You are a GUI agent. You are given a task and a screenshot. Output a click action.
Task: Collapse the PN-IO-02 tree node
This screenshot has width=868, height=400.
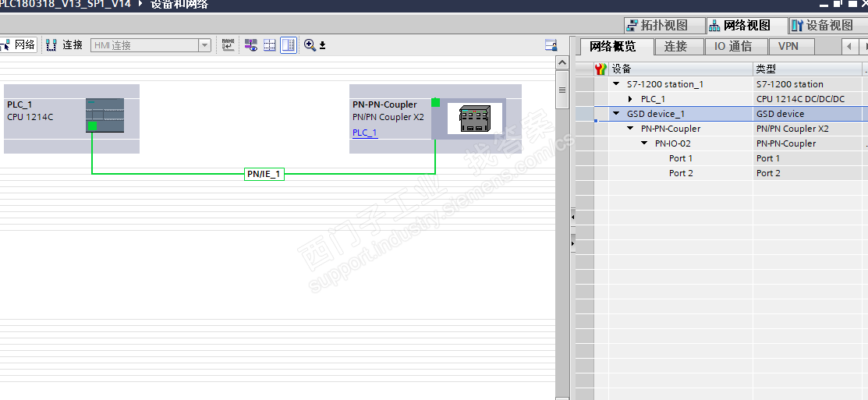[644, 143]
